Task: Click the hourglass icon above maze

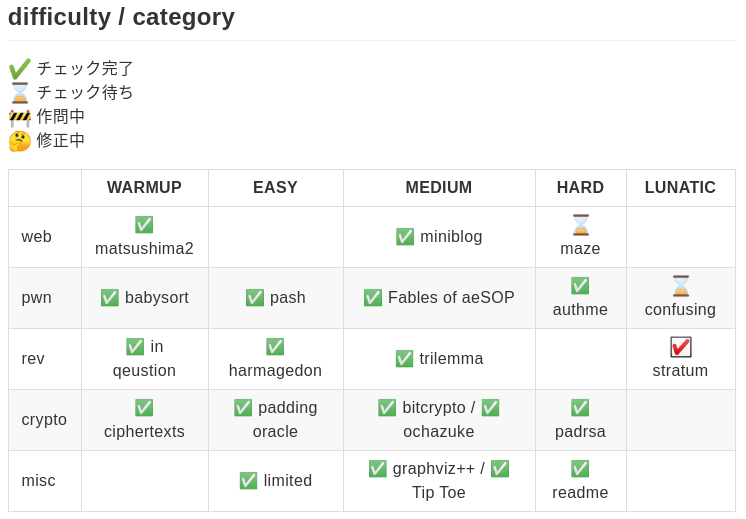Action: coord(580,225)
